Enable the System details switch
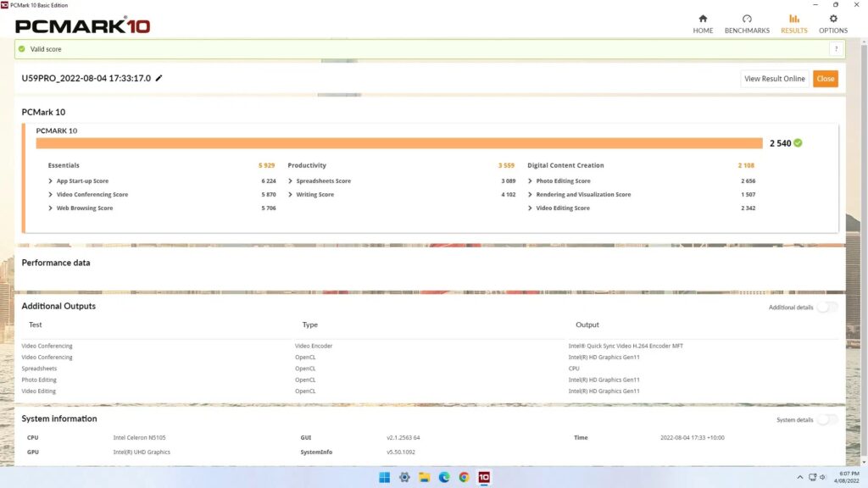The width and height of the screenshot is (868, 488). click(x=826, y=419)
